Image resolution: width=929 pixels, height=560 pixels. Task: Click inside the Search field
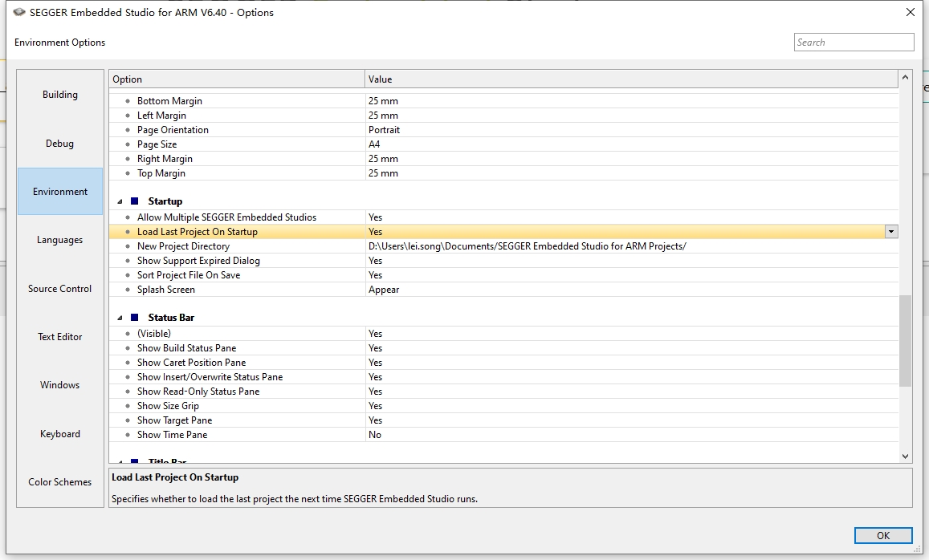pyautogui.click(x=854, y=42)
